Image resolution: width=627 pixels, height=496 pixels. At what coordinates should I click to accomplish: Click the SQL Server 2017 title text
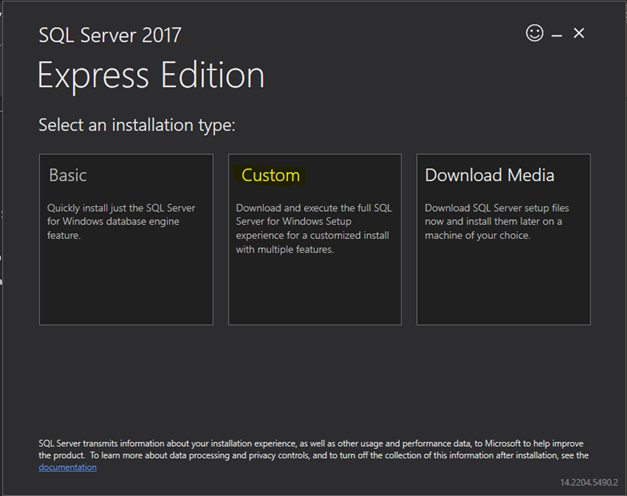110,36
